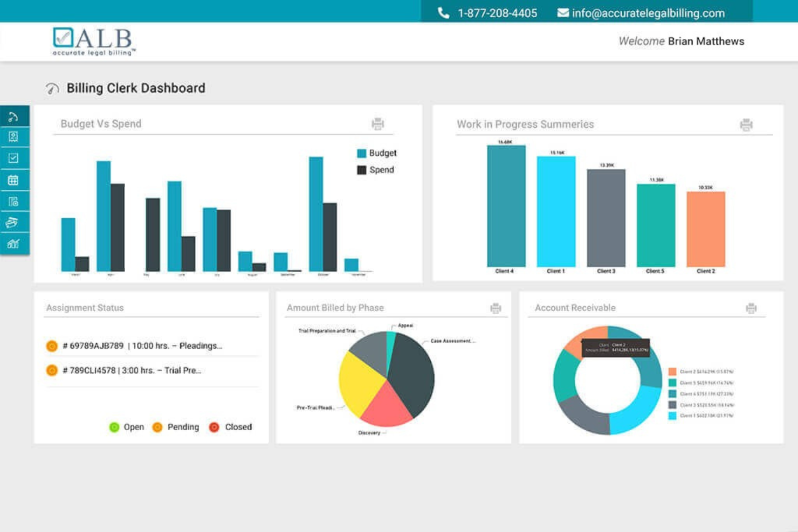Image resolution: width=798 pixels, height=532 pixels.
Task: Click the Amount Billed by Phase title
Action: (335, 308)
